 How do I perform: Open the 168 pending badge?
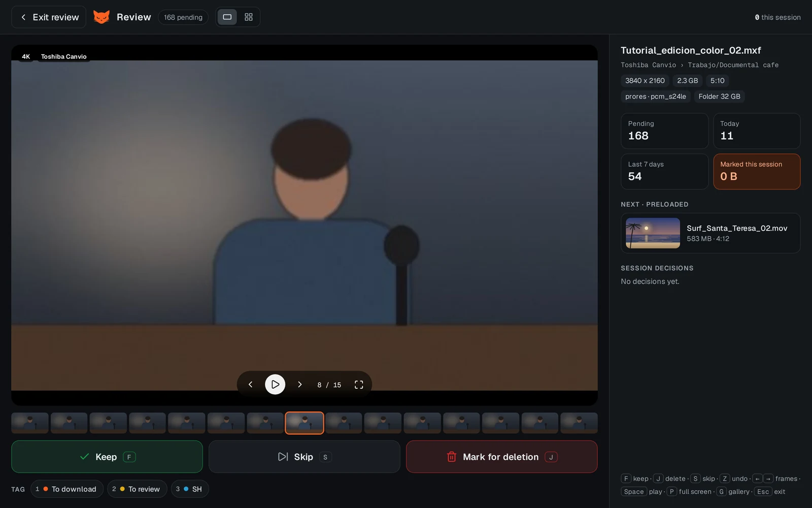tap(183, 17)
